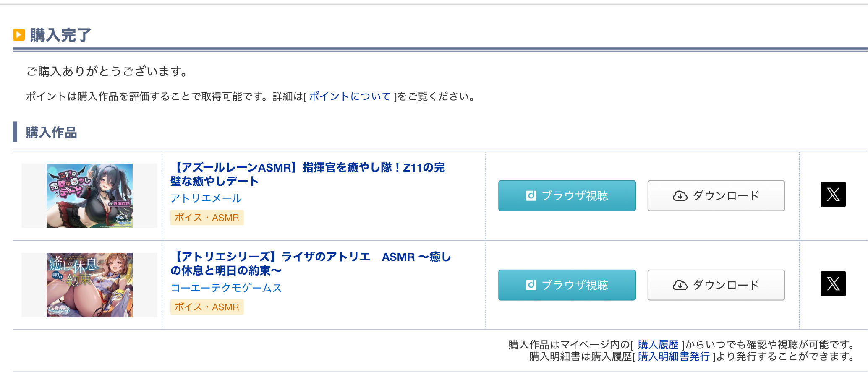Go to the 購入履歴 purchase history link

658,345
